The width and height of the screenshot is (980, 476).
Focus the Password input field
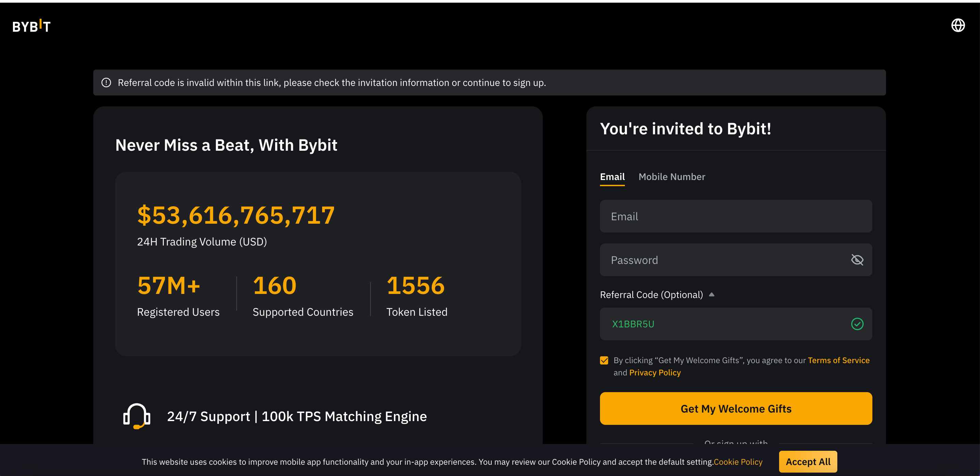click(723, 260)
